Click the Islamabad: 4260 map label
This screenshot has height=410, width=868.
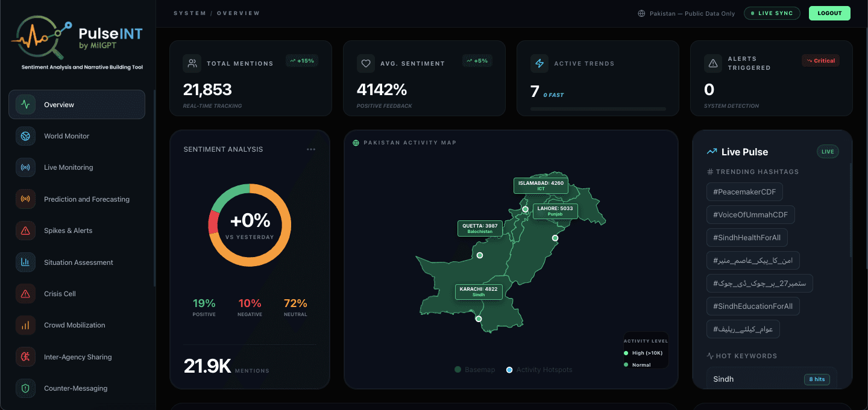click(541, 185)
